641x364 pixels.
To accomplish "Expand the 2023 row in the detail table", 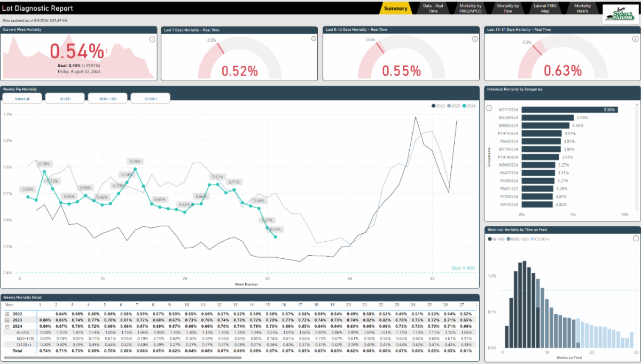I will 6,319.
